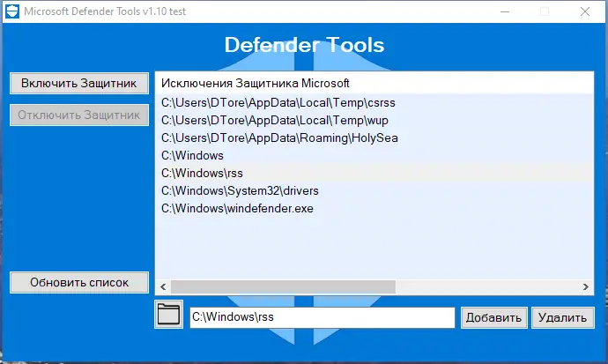Image resolution: width=608 pixels, height=364 pixels.
Task: Click the path input field containing C:\Windows\rss
Action: coord(322,317)
